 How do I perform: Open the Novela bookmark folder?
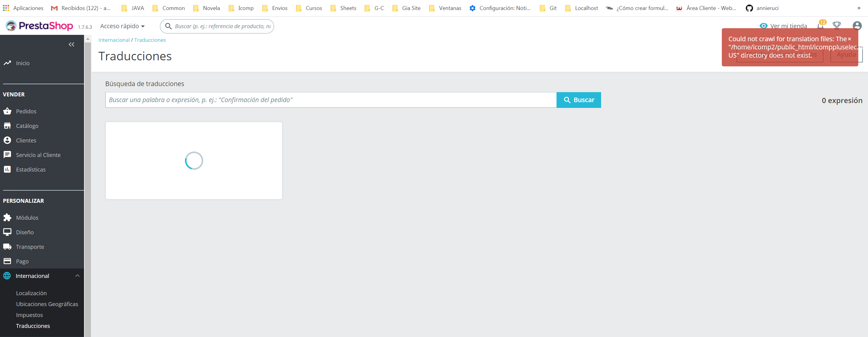point(206,8)
